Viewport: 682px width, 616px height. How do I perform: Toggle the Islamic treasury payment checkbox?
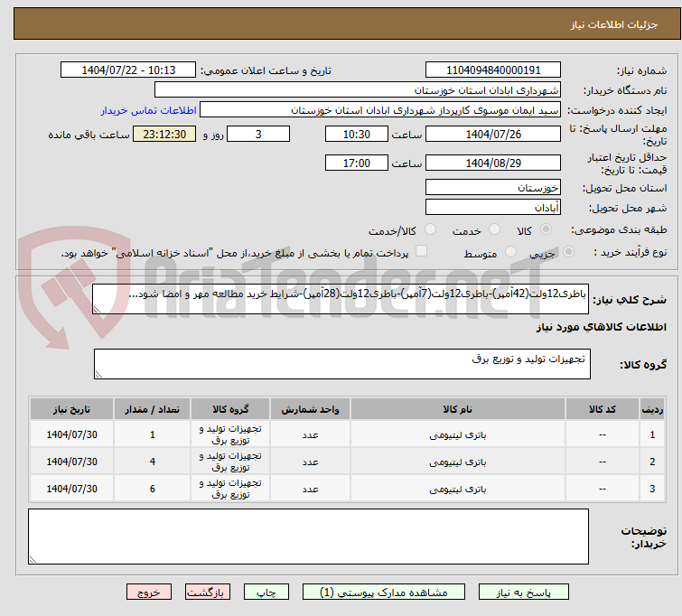(421, 251)
